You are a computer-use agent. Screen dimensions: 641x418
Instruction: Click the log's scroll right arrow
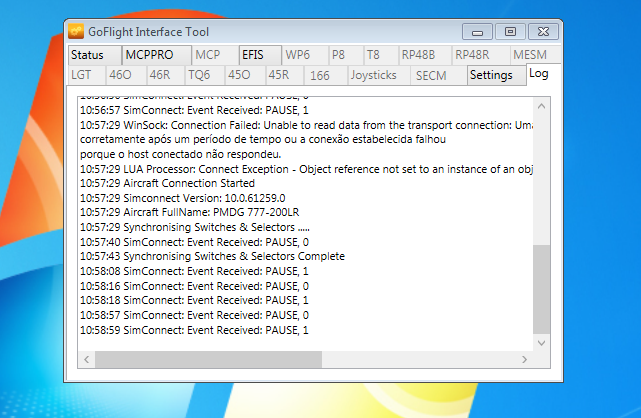point(525,357)
